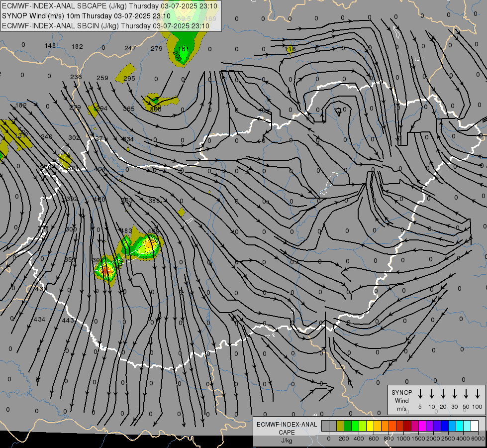Click the 404 CAPE value on the map
The height and width of the screenshot is (448, 487).
(99, 169)
